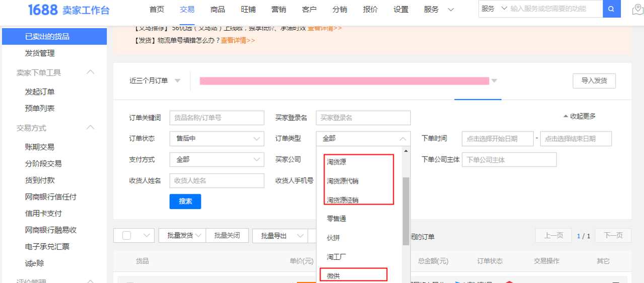Image resolution: width=644 pixels, height=283 pixels.
Task: Open 网商银行信任付 in sidebar
Action: coord(51,197)
